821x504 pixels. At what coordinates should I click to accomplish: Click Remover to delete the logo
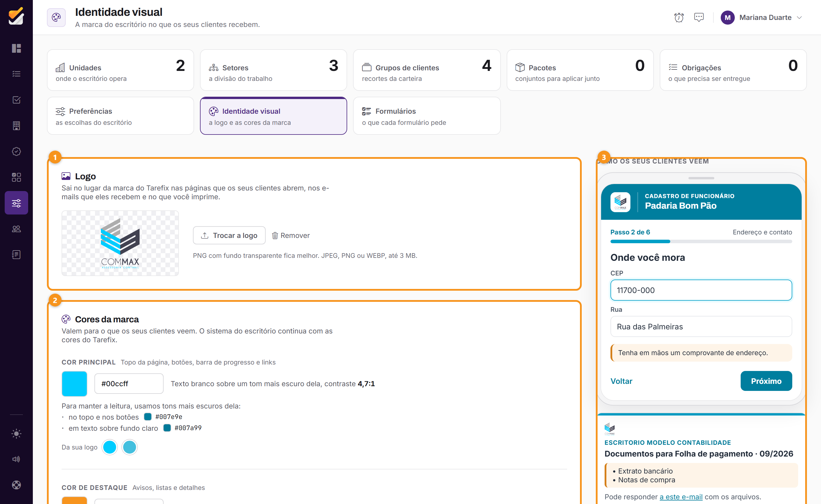pos(291,235)
